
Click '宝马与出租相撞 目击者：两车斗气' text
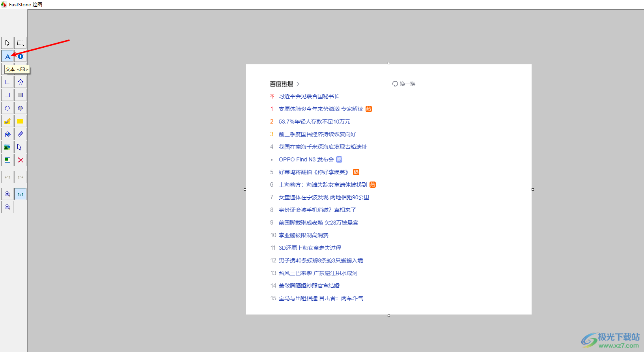pyautogui.click(x=321, y=298)
